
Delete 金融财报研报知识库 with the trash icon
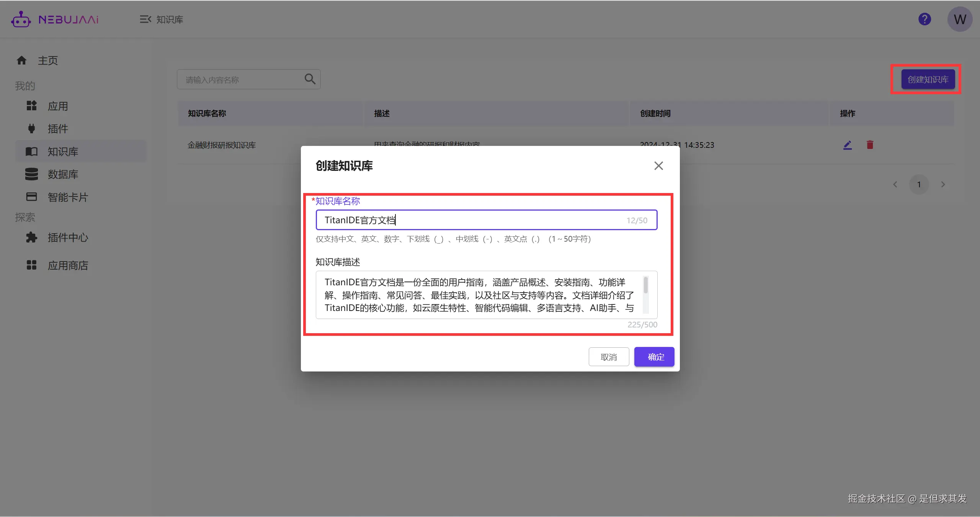tap(869, 145)
